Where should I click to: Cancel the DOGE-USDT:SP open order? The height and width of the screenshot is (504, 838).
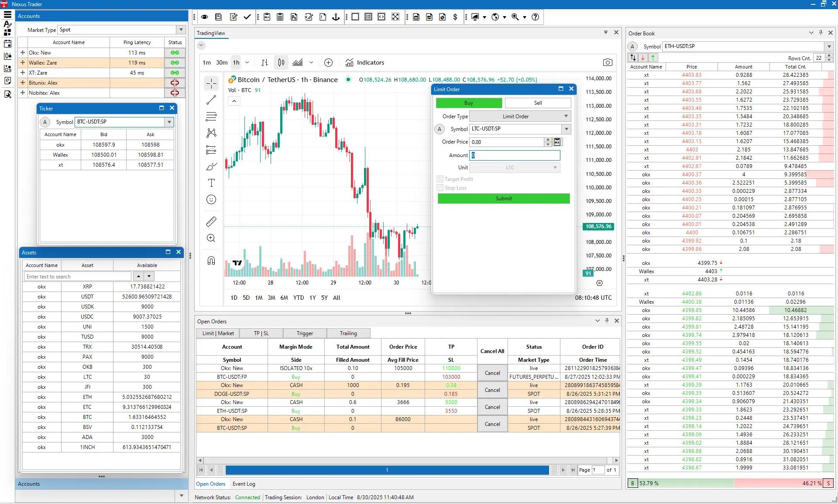tap(492, 390)
